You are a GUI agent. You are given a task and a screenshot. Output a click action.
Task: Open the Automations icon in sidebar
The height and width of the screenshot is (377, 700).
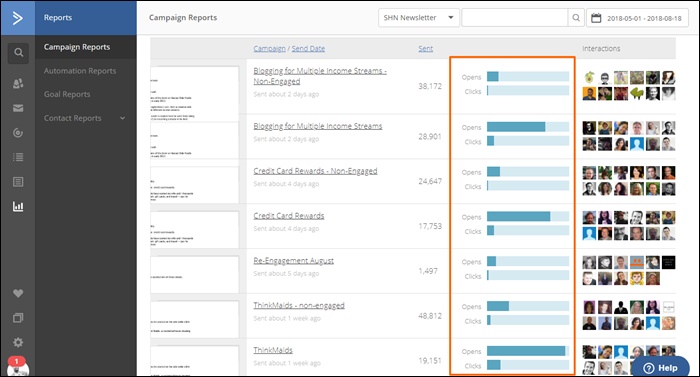pos(18,133)
